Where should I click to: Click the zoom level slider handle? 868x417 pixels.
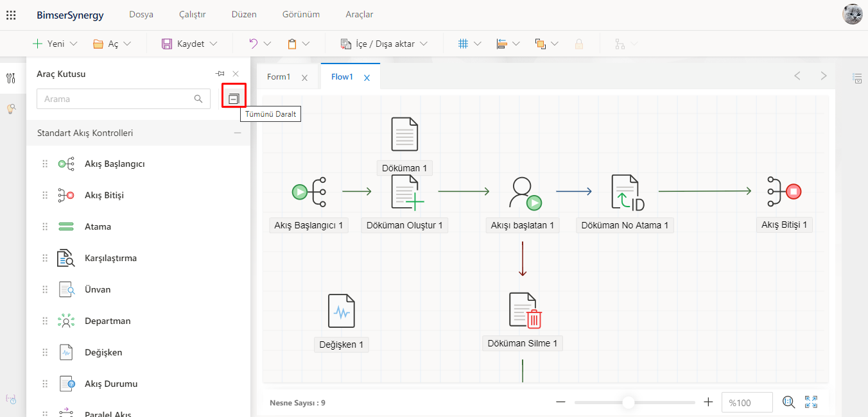tap(629, 402)
